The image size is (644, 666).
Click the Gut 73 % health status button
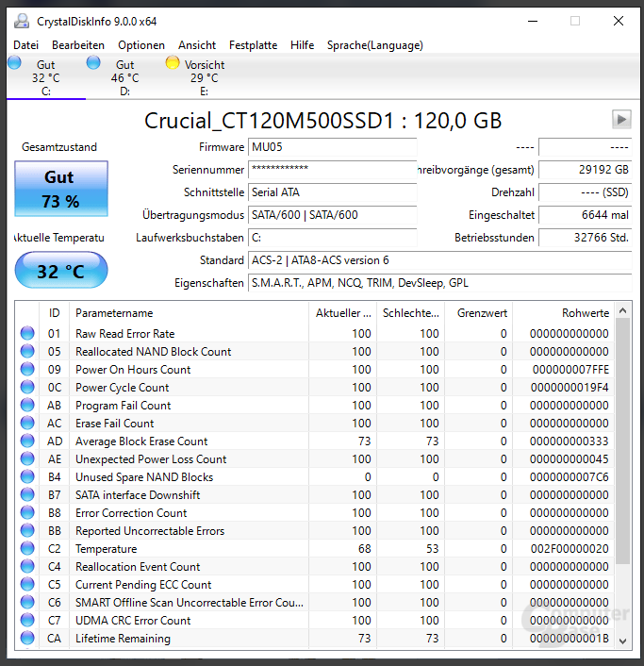click(x=61, y=189)
